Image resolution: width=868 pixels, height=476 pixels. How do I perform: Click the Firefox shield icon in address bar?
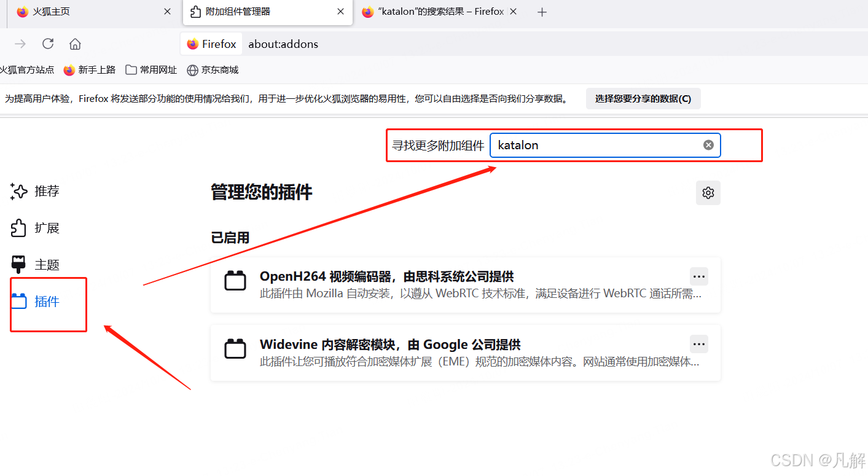pos(193,44)
